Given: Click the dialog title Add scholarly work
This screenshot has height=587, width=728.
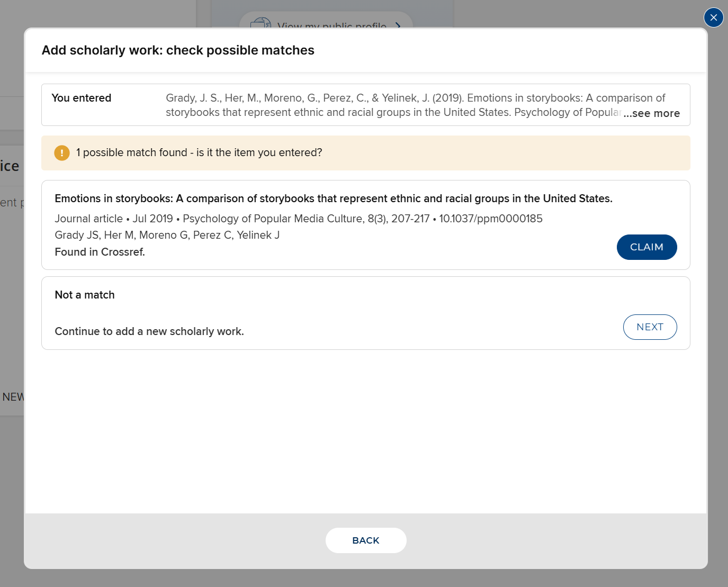Looking at the screenshot, I should pos(178,50).
